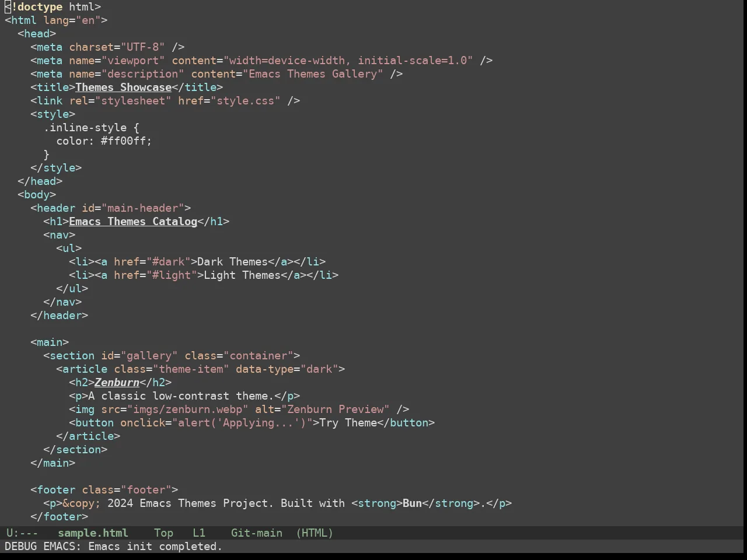Click the bold Bun text in footer

coord(412,503)
